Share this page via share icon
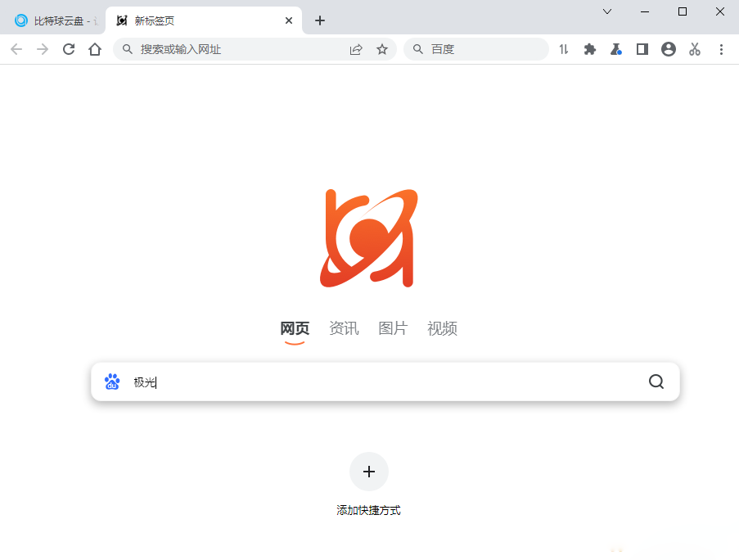Viewport: 739px width, 560px height. pyautogui.click(x=356, y=49)
